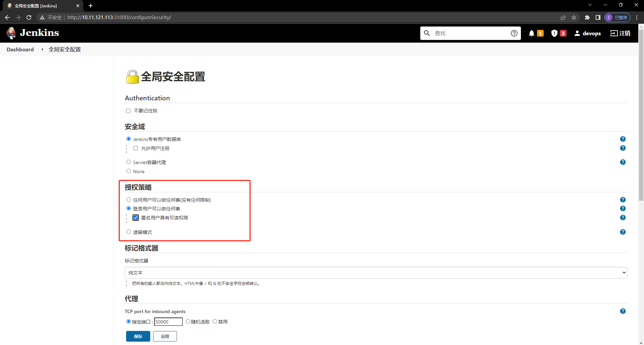
Task: Show help for 遗留模式
Action: pyautogui.click(x=623, y=232)
